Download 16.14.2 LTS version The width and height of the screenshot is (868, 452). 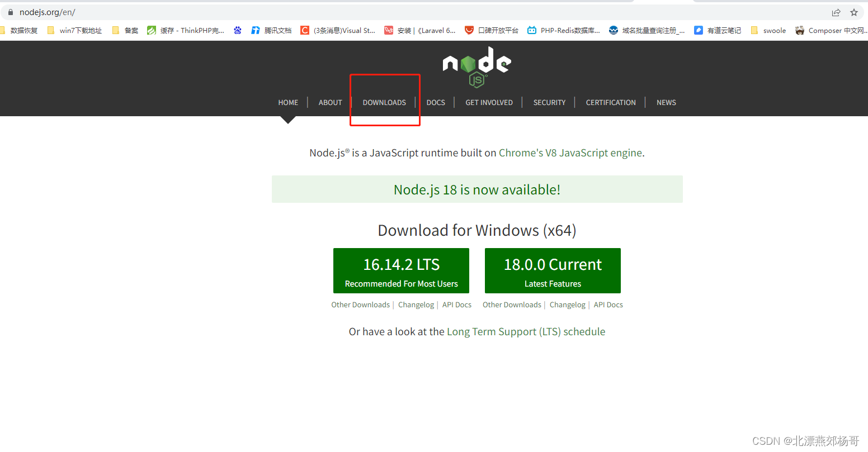point(401,270)
